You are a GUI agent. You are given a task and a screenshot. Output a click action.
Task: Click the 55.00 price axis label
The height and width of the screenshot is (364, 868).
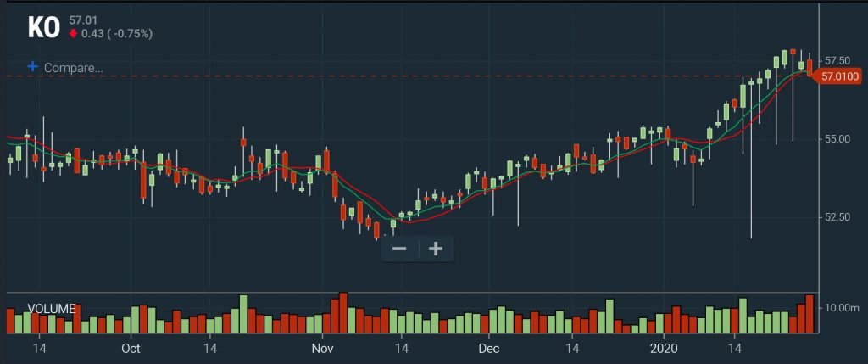pyautogui.click(x=837, y=138)
